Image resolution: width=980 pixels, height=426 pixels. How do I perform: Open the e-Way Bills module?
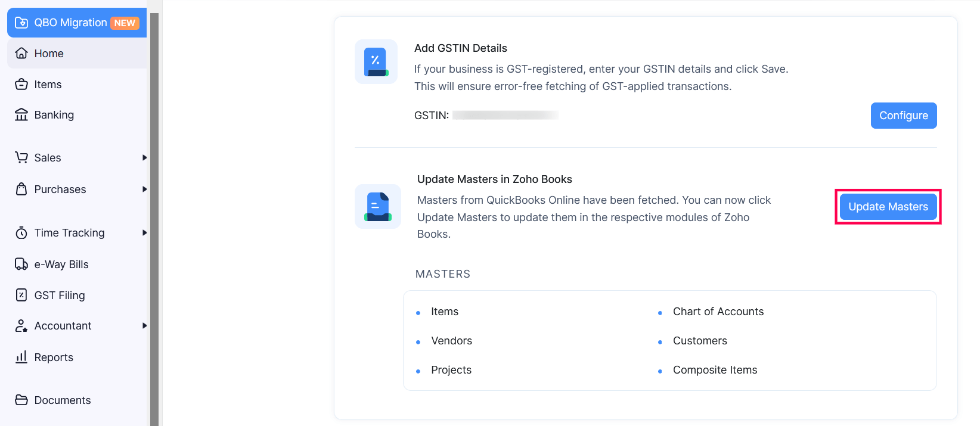pos(77,264)
